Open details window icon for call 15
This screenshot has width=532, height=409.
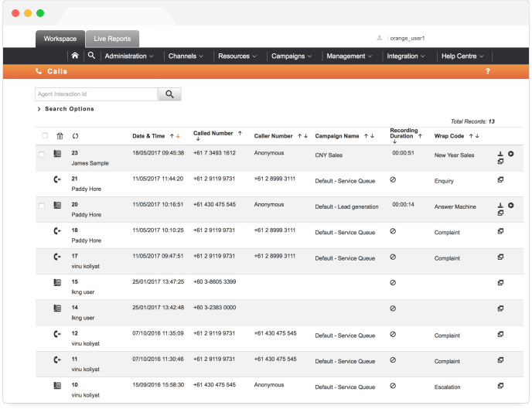[500, 283]
